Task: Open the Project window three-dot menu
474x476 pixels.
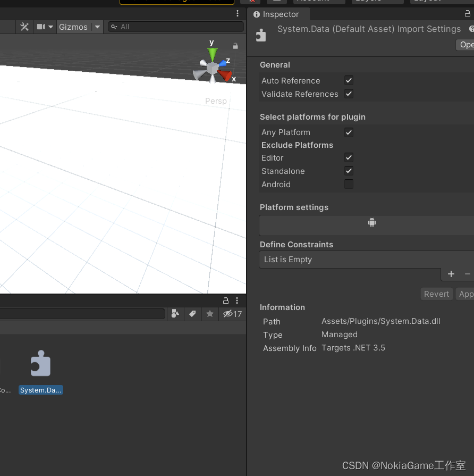Action: pos(237,300)
